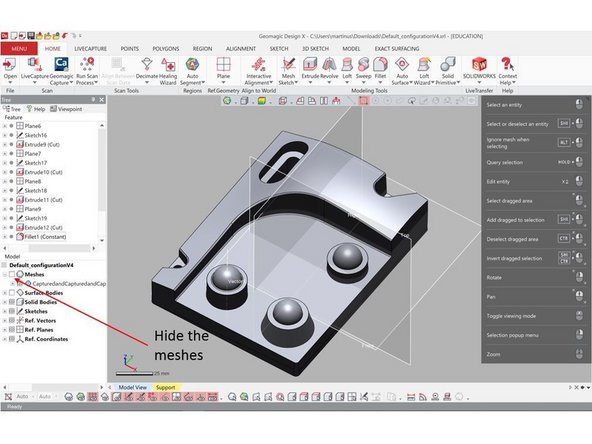This screenshot has height=444, width=592.
Task: Toggle Solid Bodies visibility checkbox
Action: (x=12, y=302)
